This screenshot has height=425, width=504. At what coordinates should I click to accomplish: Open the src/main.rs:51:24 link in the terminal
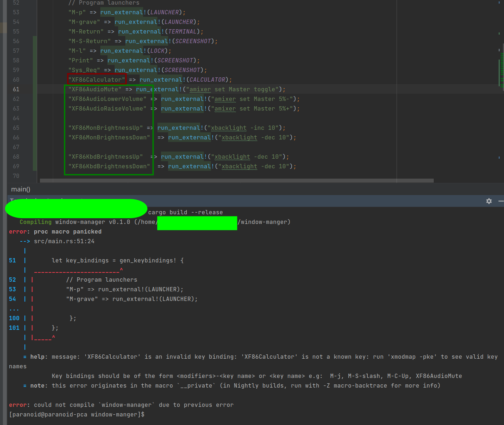[x=64, y=241]
